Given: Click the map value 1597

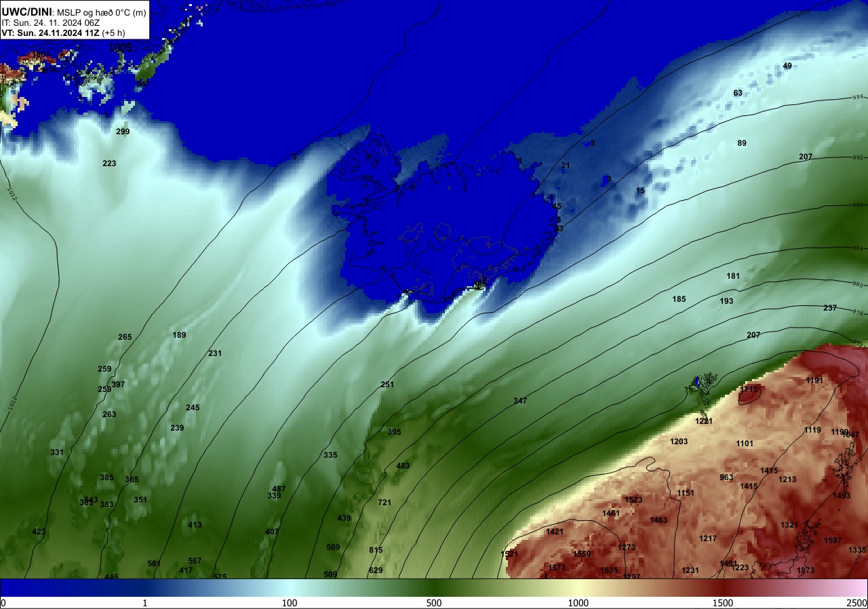Looking at the screenshot, I should pos(833,541).
